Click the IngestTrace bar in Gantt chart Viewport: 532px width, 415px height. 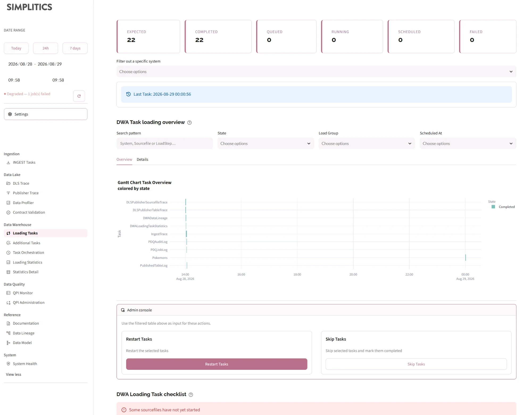[x=186, y=234]
